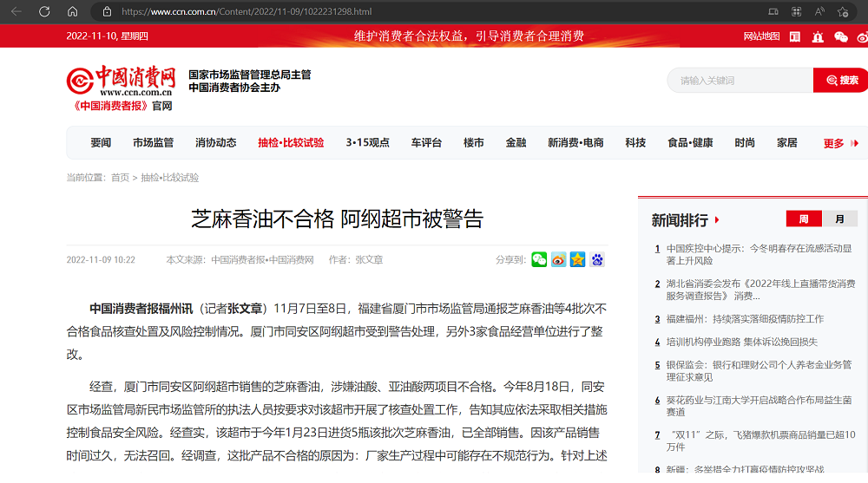Open 抽检·比较试验 navigation item
This screenshot has height=483, width=868.
pos(291,143)
